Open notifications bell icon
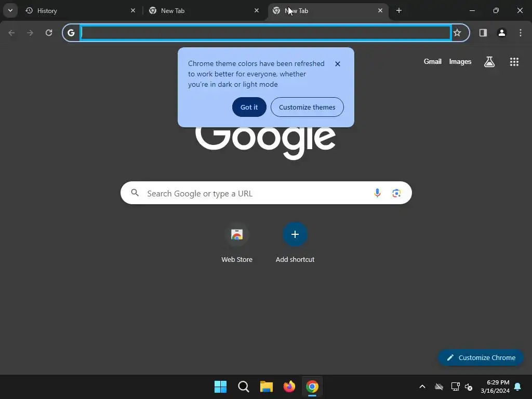 pyautogui.click(x=518, y=387)
